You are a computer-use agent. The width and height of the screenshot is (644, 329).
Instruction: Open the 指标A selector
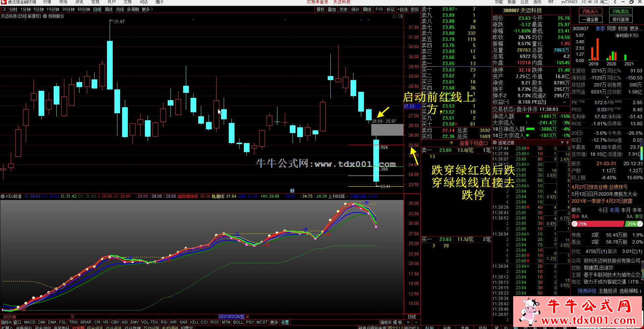pos(6,322)
